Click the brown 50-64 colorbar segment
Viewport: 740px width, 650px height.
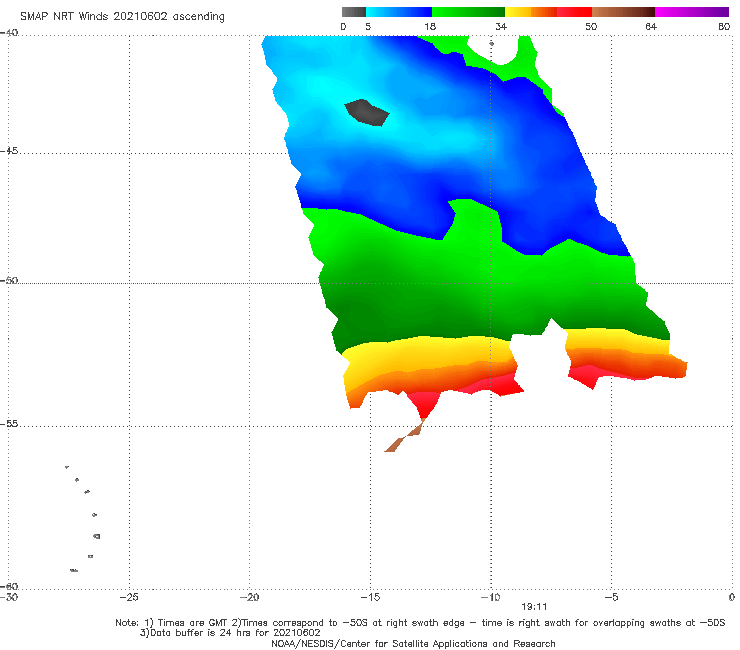point(623,12)
